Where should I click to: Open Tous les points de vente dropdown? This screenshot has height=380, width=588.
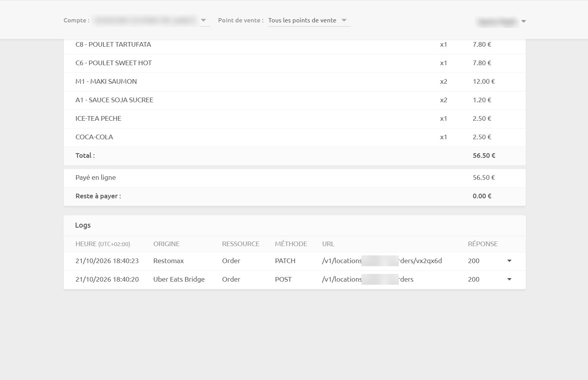click(x=309, y=20)
